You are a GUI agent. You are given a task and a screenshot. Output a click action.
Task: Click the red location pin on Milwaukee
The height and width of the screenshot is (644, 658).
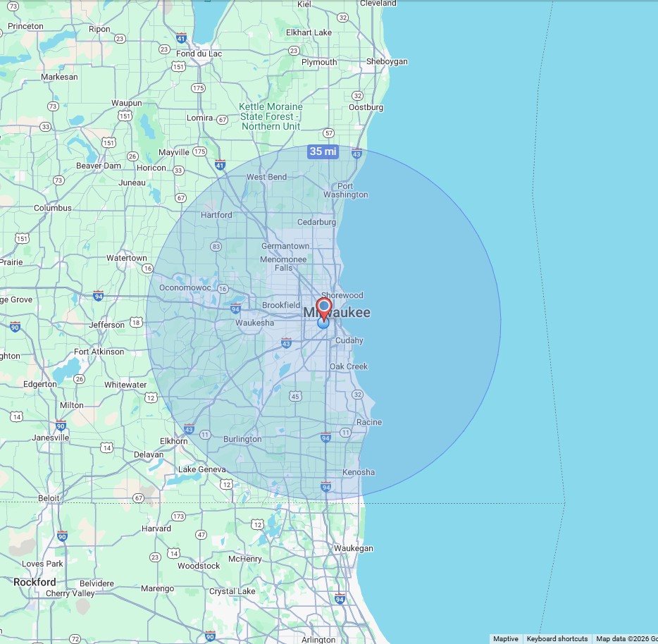324,308
